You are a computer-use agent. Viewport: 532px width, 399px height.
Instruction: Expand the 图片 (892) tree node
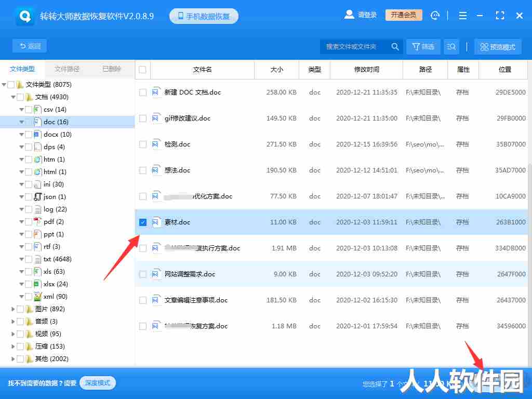(13, 309)
